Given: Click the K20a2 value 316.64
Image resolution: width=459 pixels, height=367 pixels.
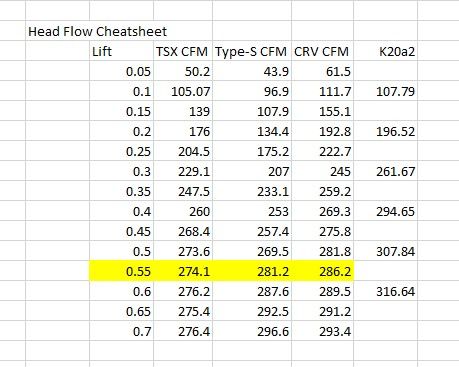Looking at the screenshot, I should tap(385, 291).
